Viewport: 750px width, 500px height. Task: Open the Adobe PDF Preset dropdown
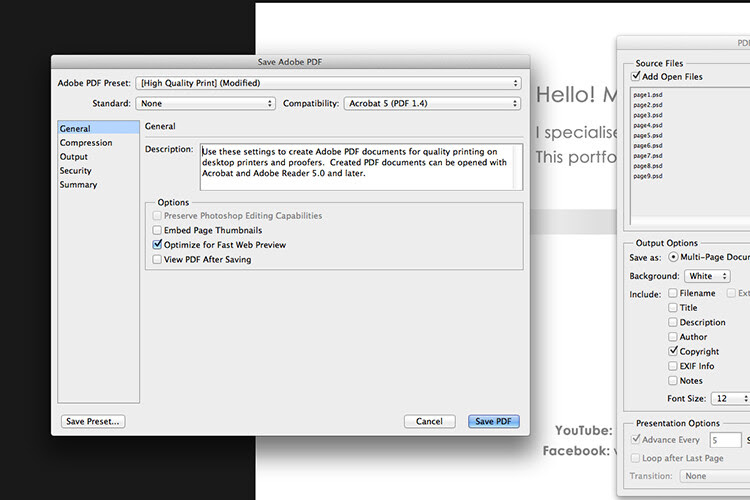(328, 83)
